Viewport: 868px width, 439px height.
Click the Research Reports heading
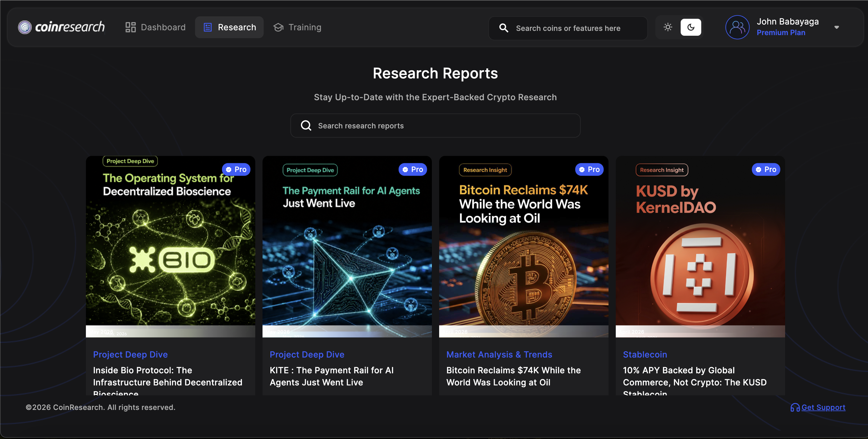435,73
